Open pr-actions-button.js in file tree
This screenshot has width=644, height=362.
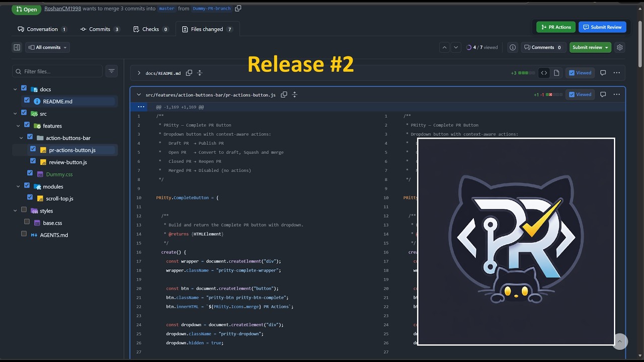[x=72, y=150]
